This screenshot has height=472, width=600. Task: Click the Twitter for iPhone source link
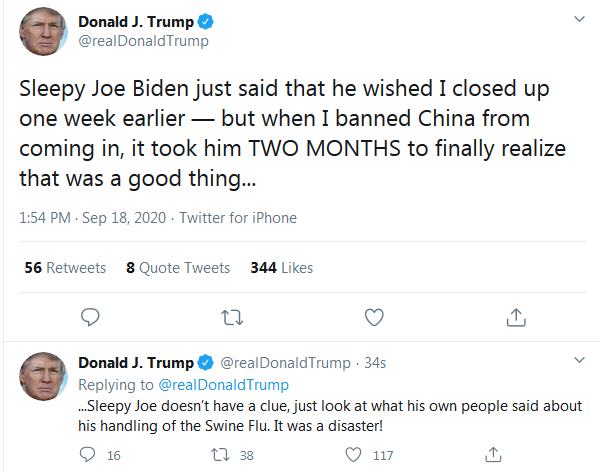pos(238,218)
